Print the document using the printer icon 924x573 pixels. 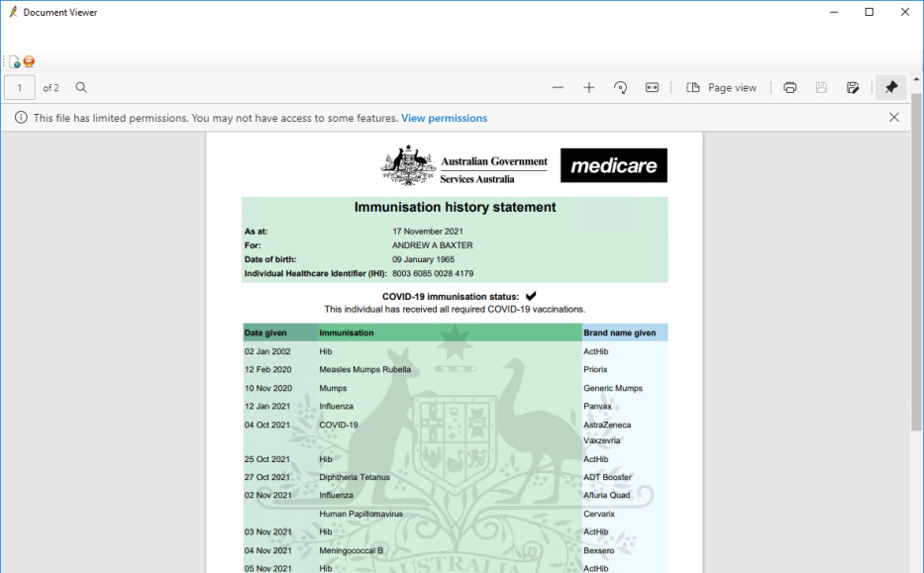click(789, 88)
